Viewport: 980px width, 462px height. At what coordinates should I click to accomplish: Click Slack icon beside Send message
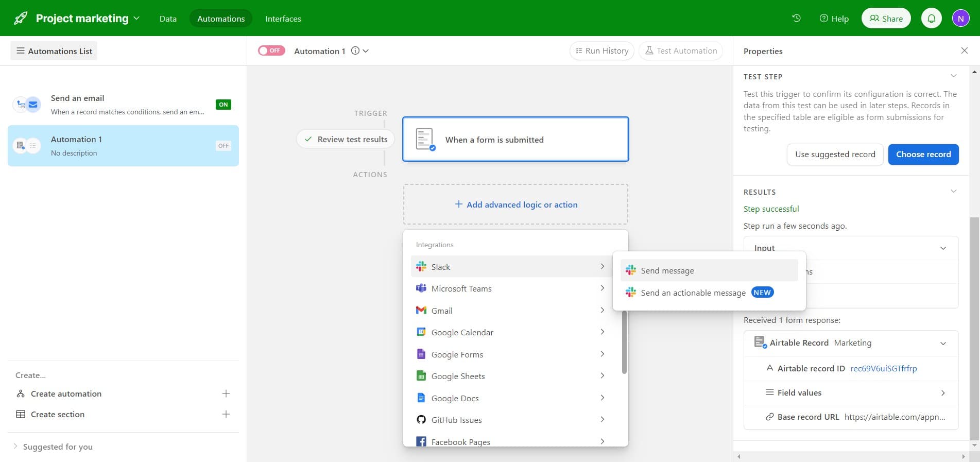631,270
